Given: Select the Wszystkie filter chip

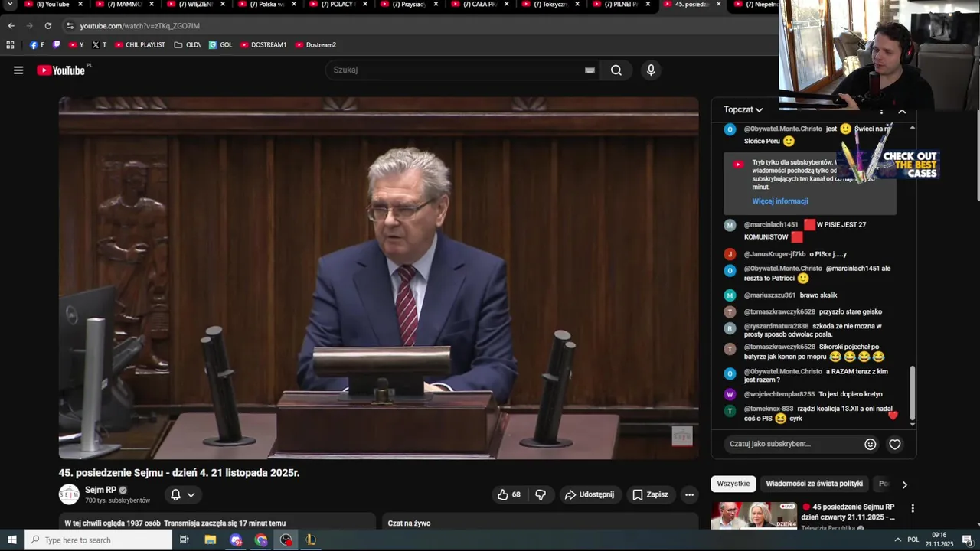Looking at the screenshot, I should (x=733, y=484).
